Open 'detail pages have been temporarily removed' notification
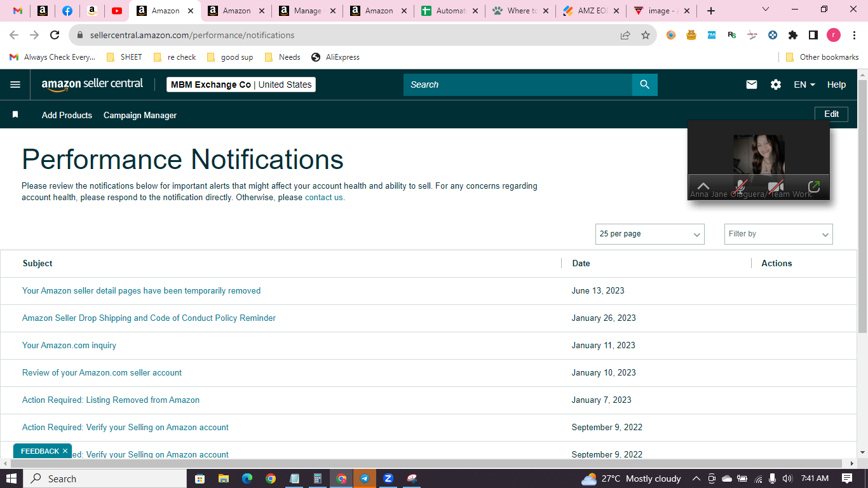This screenshot has height=488, width=868. (141, 290)
